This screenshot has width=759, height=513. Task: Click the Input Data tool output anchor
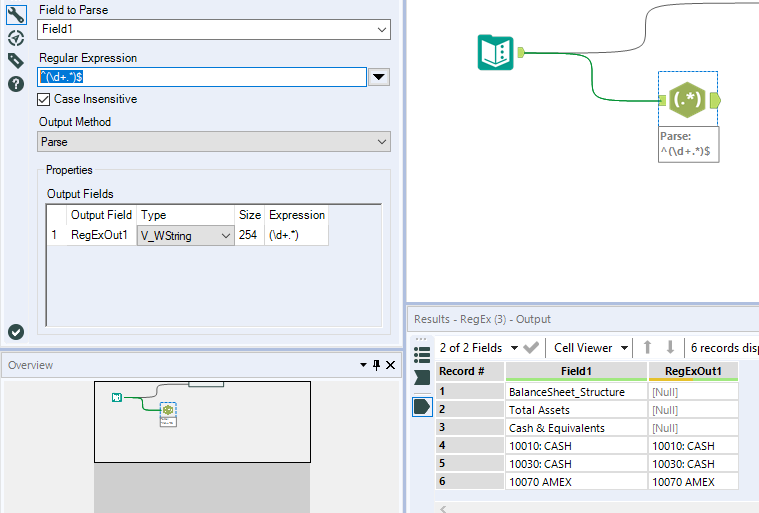521,52
